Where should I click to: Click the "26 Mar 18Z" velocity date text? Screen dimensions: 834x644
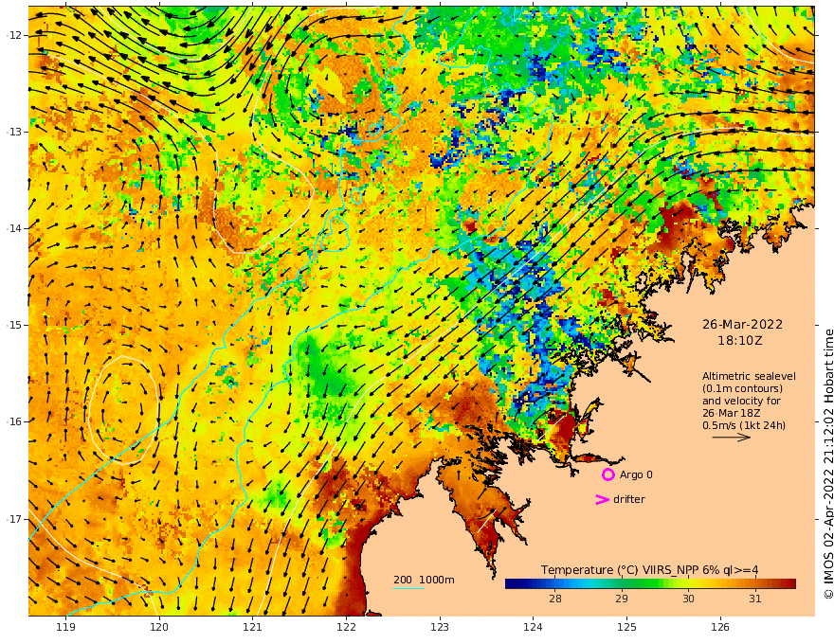(x=731, y=413)
